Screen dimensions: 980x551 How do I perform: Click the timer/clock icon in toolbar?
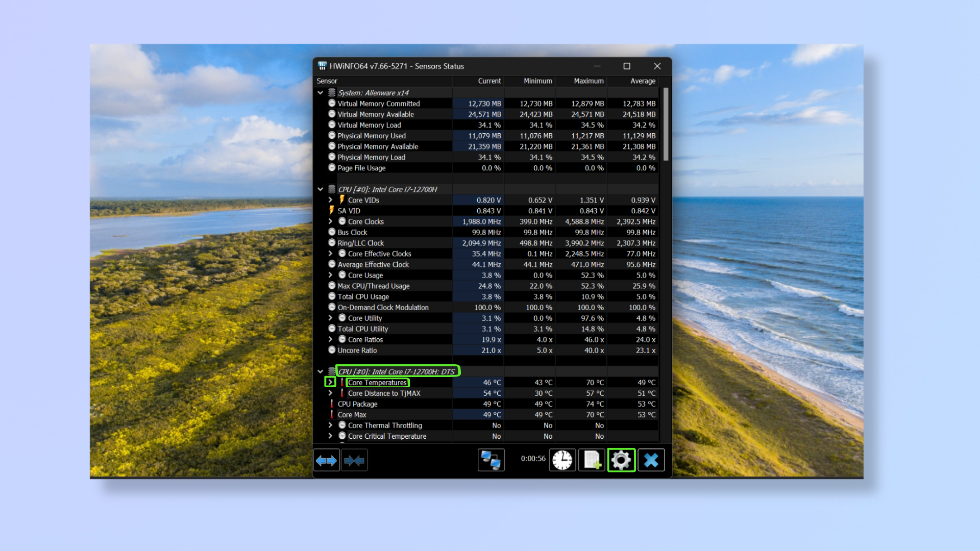point(562,460)
